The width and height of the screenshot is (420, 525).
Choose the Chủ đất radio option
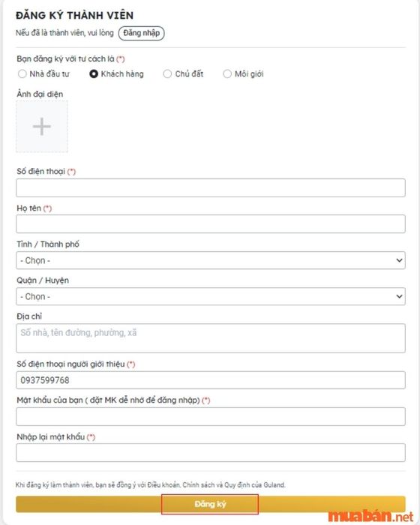coord(167,74)
